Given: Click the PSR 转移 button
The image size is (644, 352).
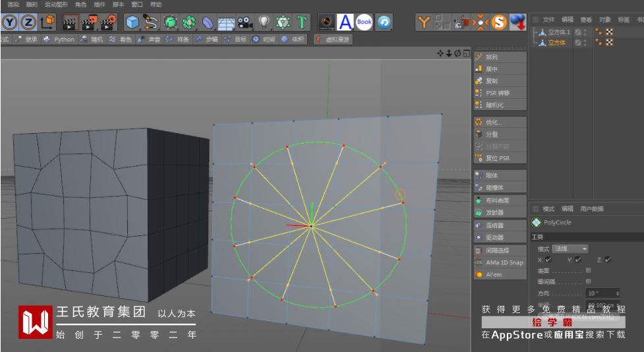Looking at the screenshot, I should tap(500, 93).
